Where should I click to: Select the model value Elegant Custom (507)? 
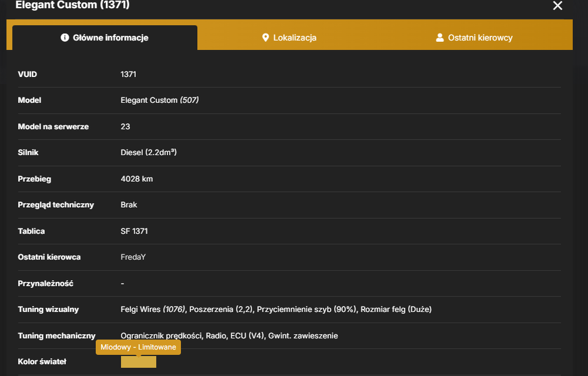160,100
